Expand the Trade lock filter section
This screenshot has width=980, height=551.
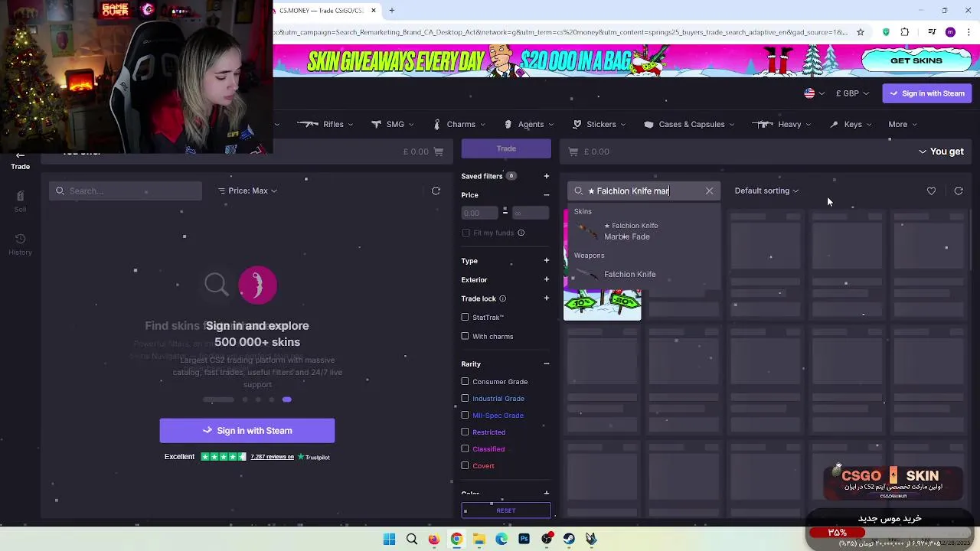(546, 298)
